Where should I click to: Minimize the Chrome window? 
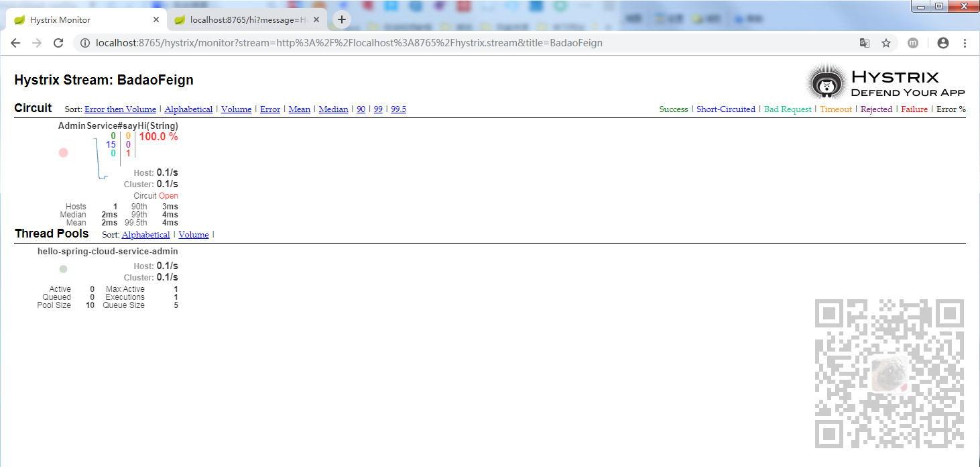pyautogui.click(x=922, y=6)
